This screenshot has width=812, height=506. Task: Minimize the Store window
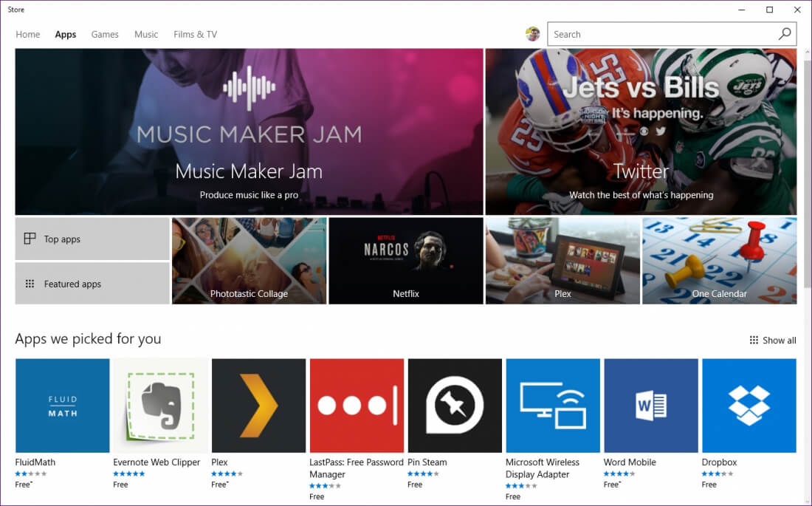point(742,10)
